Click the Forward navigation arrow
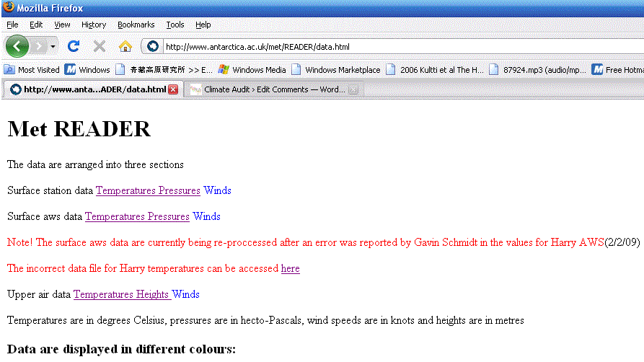This screenshot has width=644, height=362. (39, 46)
